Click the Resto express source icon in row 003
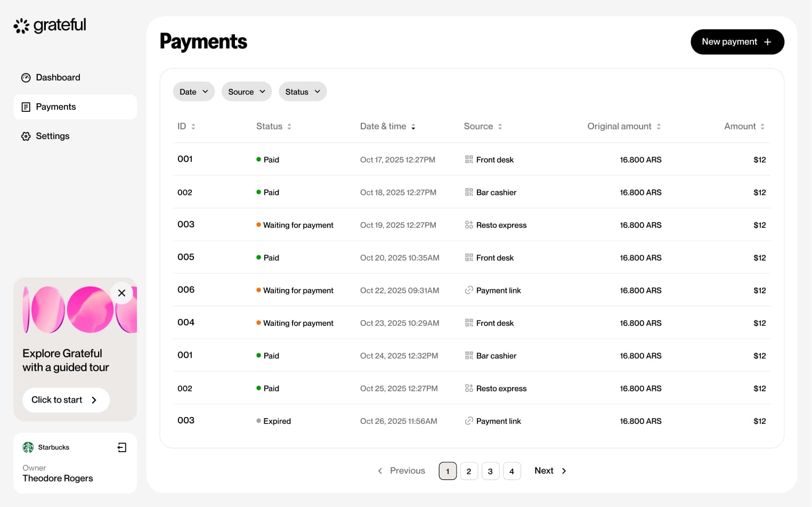The width and height of the screenshot is (812, 507). click(x=469, y=225)
